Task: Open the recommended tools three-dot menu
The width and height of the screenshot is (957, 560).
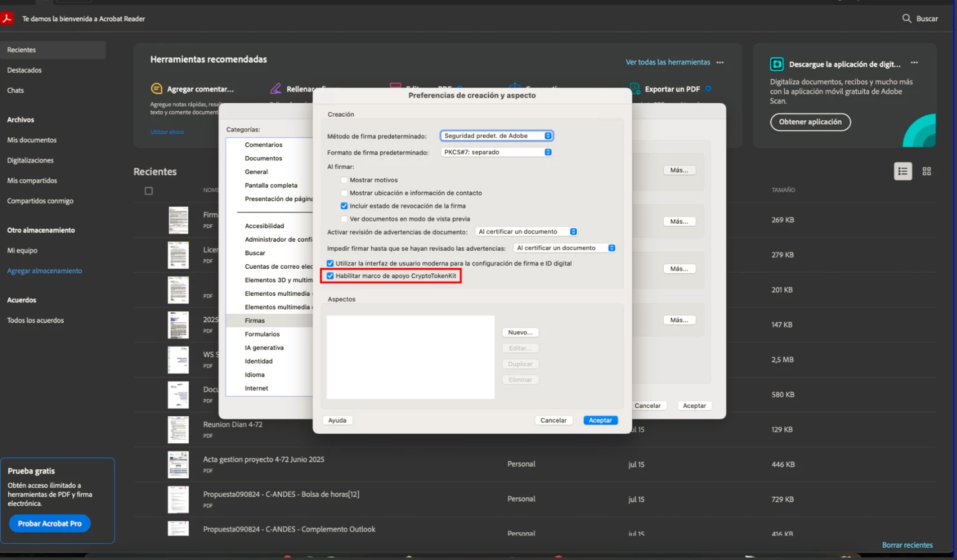Action: (x=720, y=63)
